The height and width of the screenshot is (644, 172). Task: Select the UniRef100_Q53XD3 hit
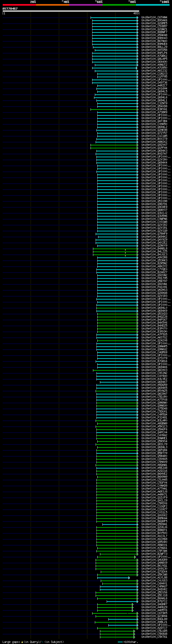(x=154, y=314)
